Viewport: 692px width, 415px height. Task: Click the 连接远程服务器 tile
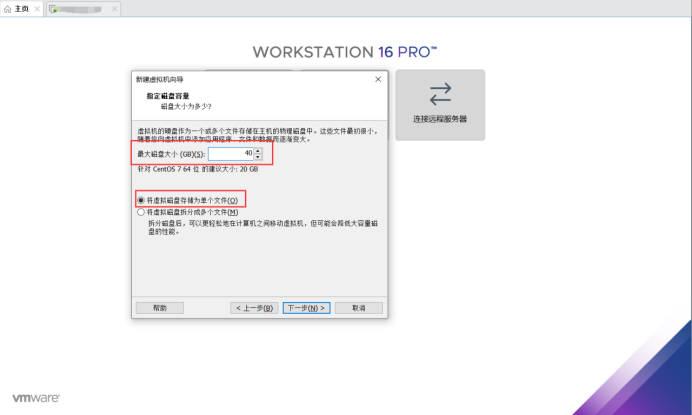[x=440, y=105]
